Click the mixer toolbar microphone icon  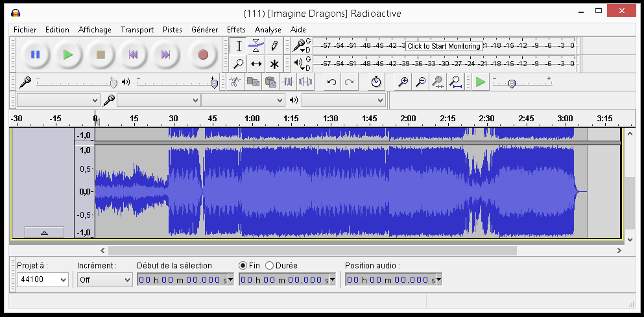[25, 82]
